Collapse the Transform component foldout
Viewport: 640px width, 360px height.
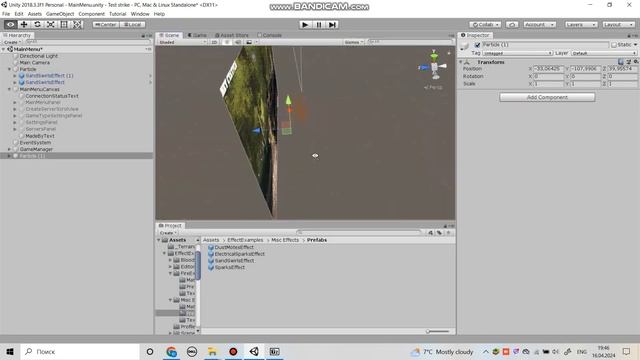tap(461, 62)
